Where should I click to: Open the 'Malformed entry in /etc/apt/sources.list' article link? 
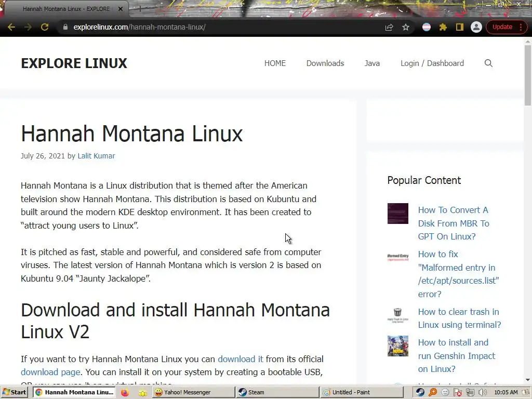click(x=458, y=274)
